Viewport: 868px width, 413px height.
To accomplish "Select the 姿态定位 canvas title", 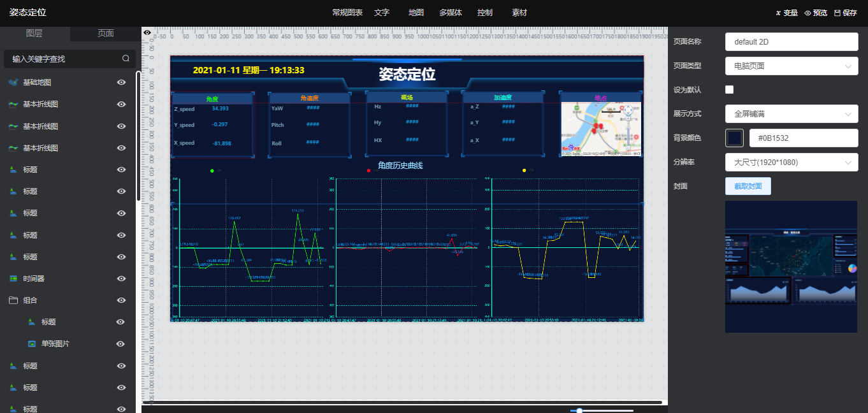I will pyautogui.click(x=407, y=74).
